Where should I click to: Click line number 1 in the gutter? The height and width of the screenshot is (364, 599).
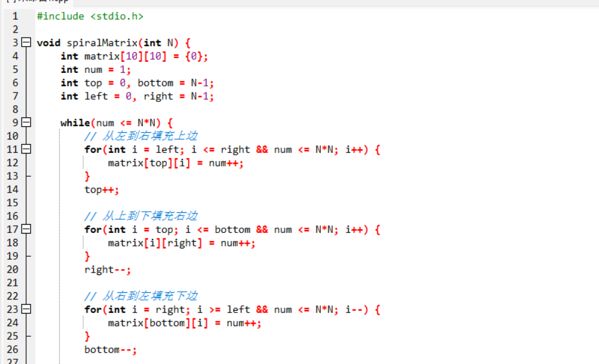point(15,16)
